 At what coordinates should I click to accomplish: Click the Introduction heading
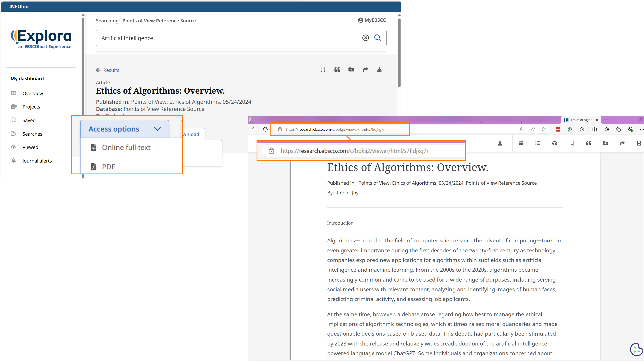[x=340, y=223]
